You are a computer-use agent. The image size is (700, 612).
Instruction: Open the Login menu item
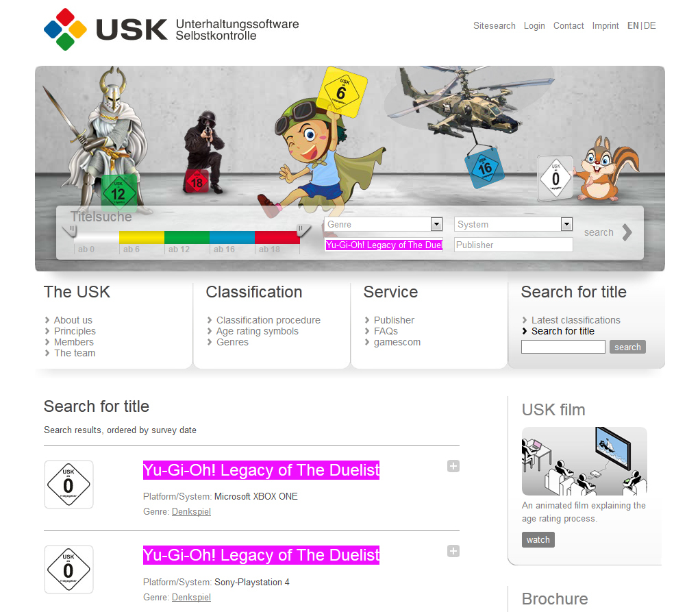534,26
